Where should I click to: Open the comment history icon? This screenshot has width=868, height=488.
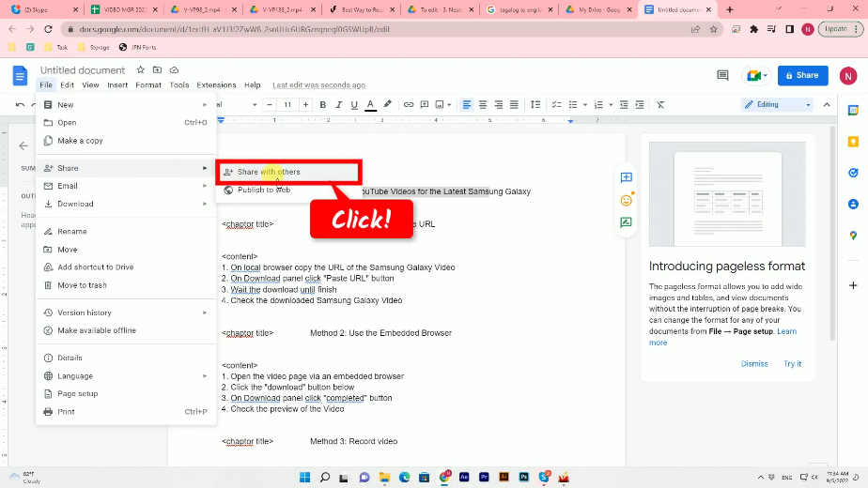(722, 75)
